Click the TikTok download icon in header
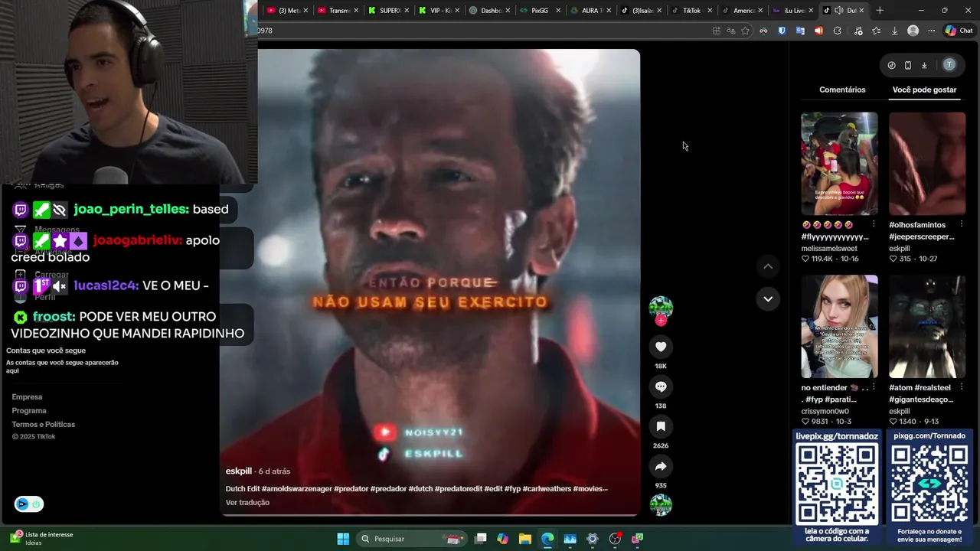Image resolution: width=980 pixels, height=551 pixels. click(924, 65)
